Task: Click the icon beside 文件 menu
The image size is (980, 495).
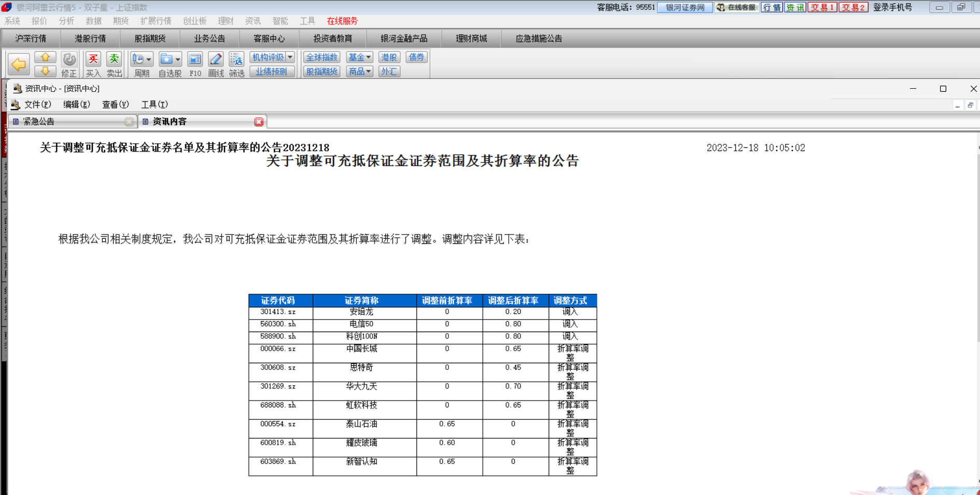Action: point(15,105)
